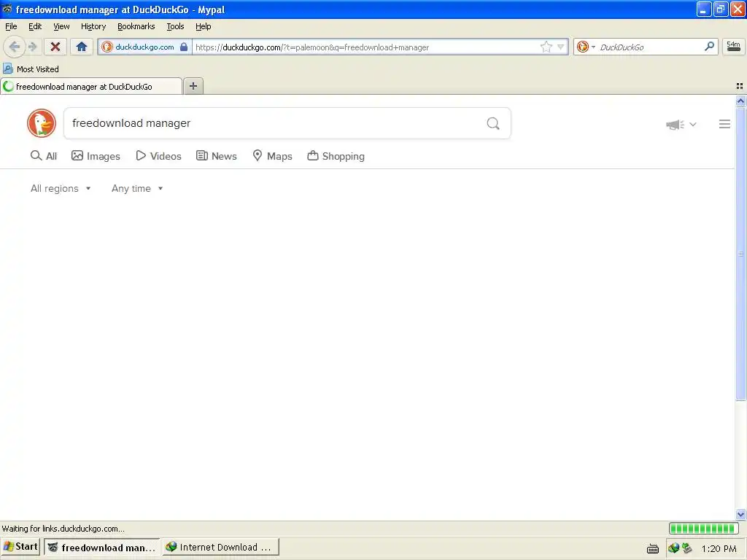Click the tray icon nearest the clock
The height and width of the screenshot is (560, 747).
tap(686, 548)
